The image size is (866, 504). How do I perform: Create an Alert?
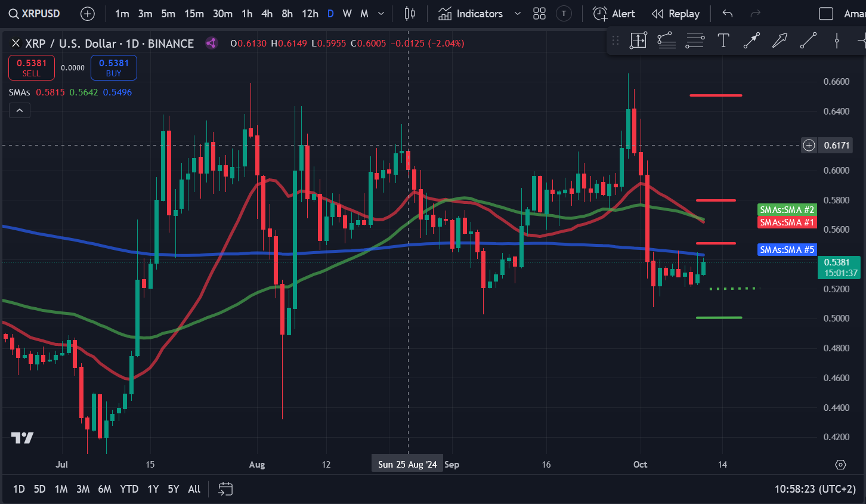pos(614,13)
